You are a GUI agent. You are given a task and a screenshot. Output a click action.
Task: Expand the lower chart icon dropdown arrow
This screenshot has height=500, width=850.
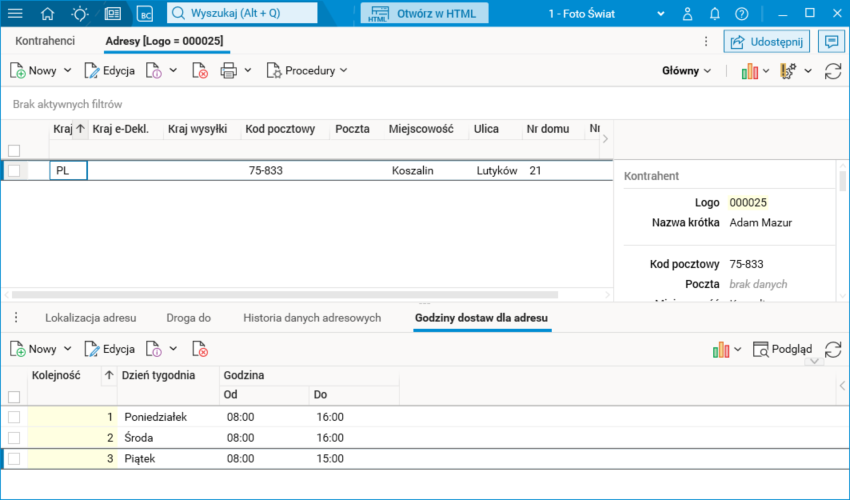click(737, 349)
